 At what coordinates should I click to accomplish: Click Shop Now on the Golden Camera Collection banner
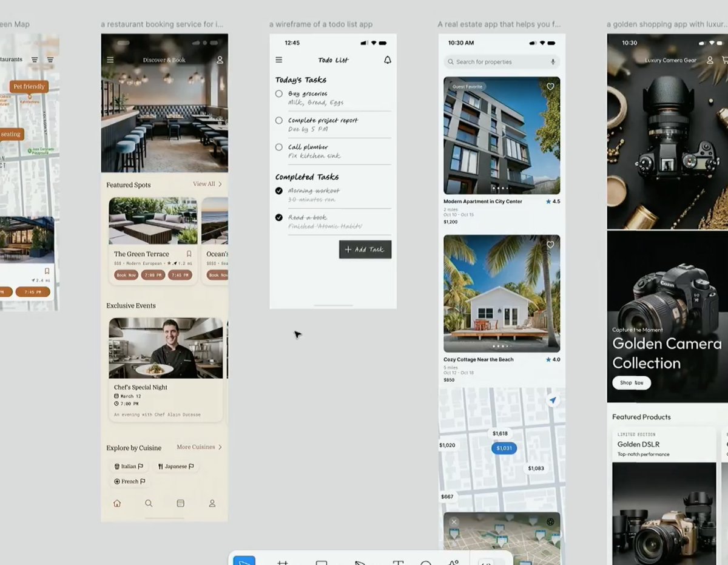632,383
